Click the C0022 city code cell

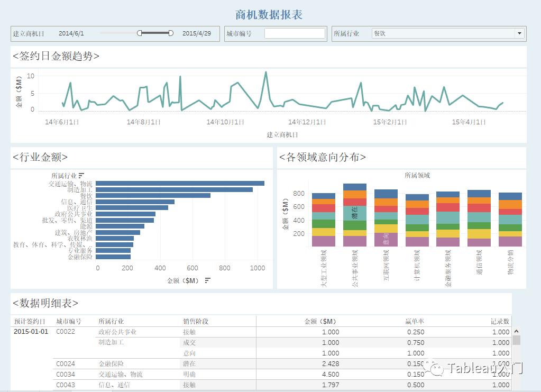[x=66, y=332]
